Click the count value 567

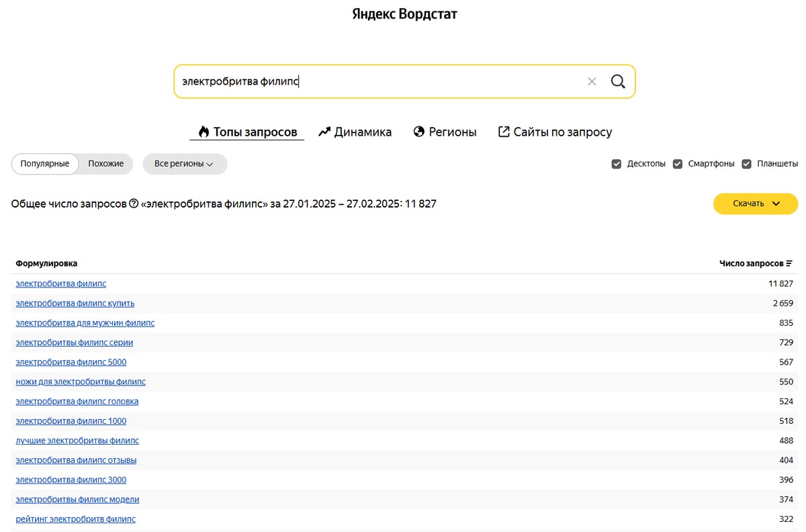click(786, 362)
